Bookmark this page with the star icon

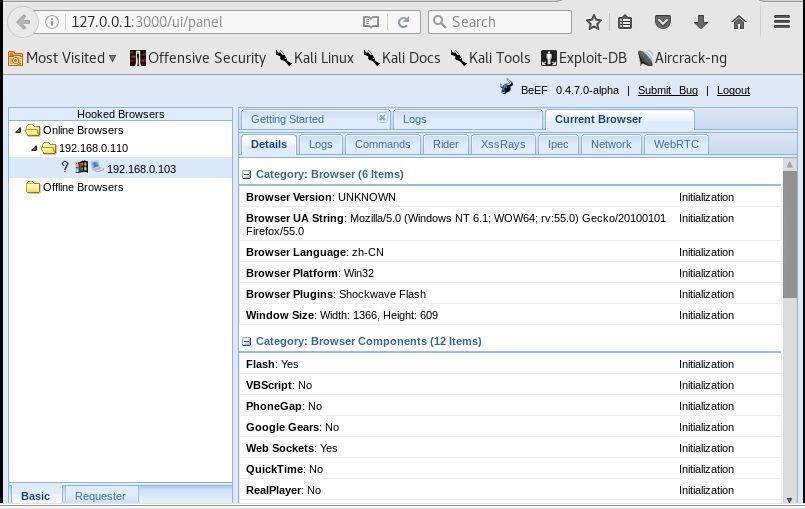point(594,22)
